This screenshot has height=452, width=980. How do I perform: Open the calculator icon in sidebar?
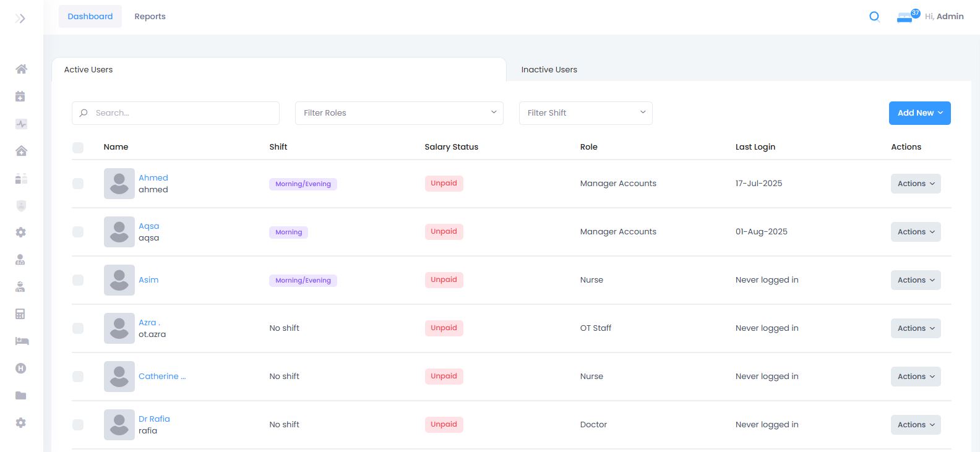(20, 313)
